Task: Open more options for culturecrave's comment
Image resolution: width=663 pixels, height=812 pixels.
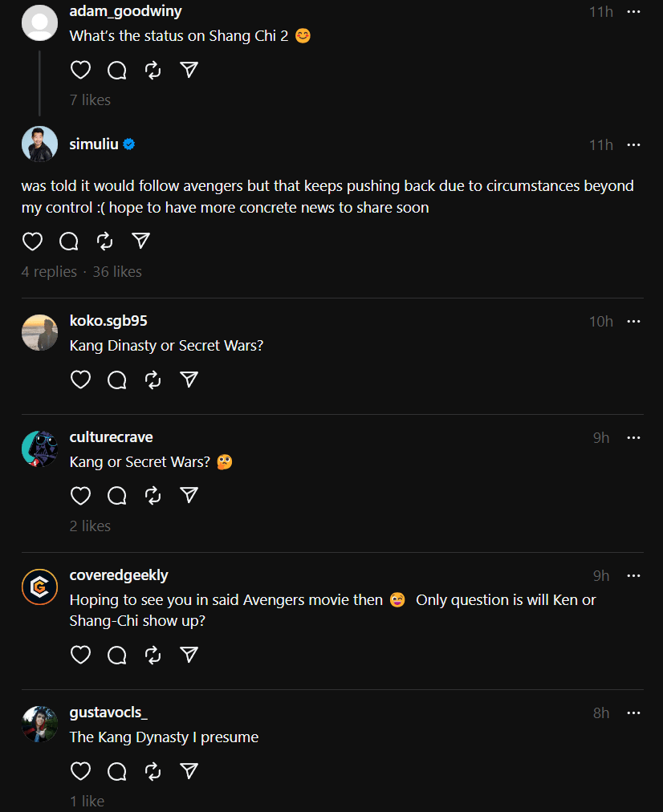Action: (x=633, y=437)
